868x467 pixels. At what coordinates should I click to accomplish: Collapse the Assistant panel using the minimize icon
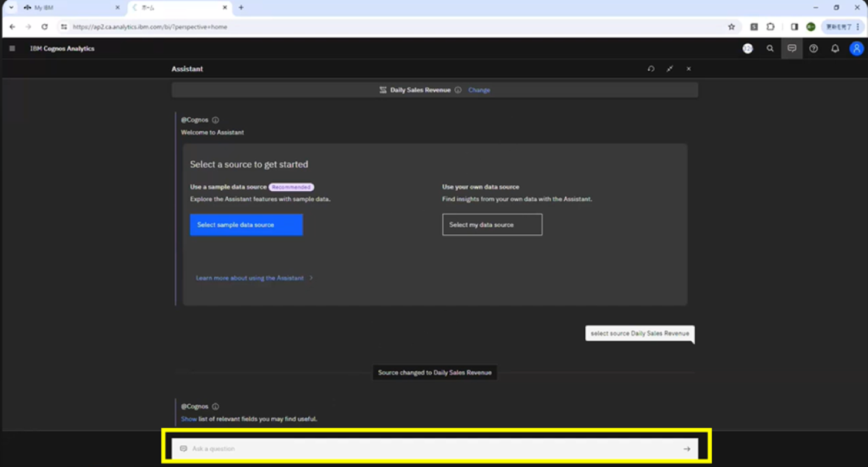point(670,69)
